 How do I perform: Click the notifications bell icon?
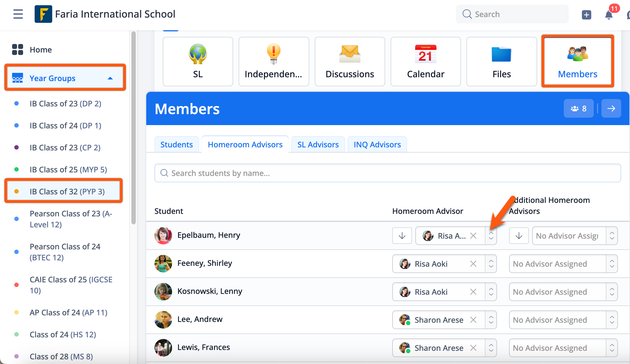(x=609, y=15)
